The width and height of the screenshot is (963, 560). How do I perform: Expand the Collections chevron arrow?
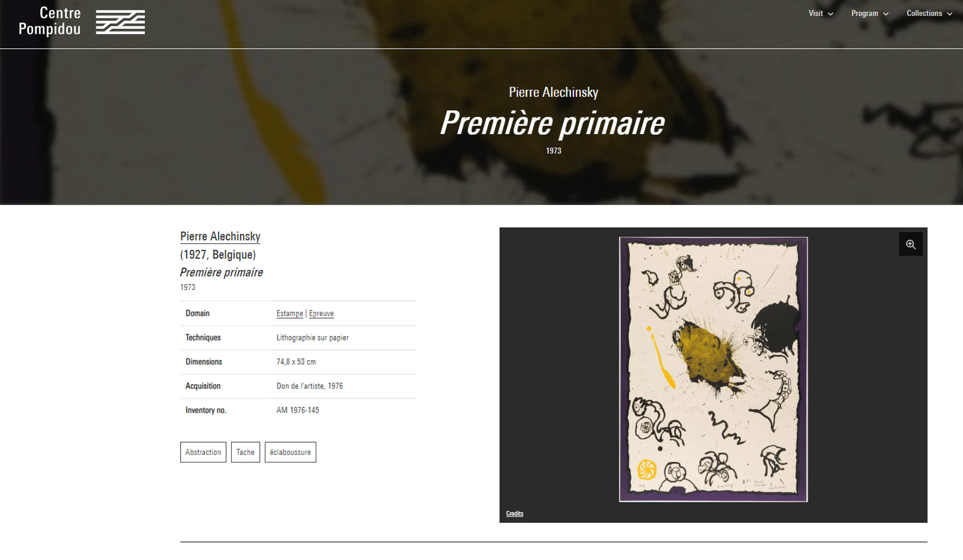tap(949, 14)
